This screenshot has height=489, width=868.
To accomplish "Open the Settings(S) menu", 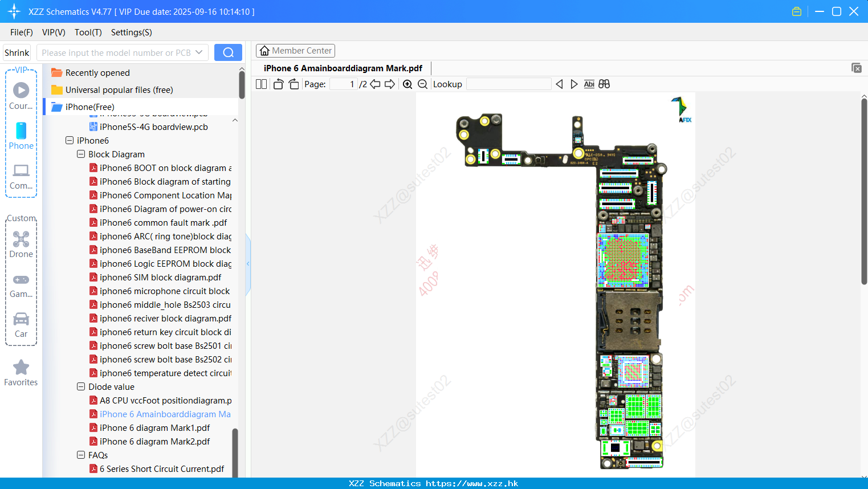I will pos(131,32).
